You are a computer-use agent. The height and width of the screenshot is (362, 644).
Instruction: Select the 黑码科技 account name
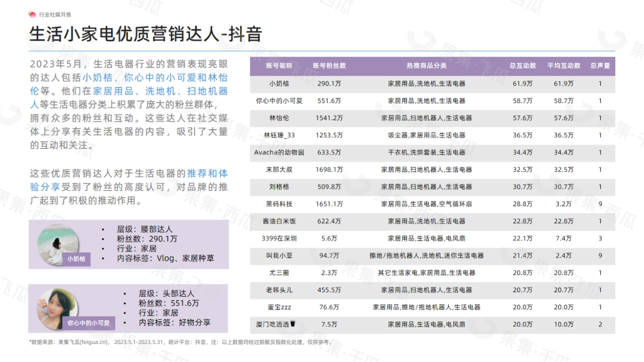coord(279,204)
